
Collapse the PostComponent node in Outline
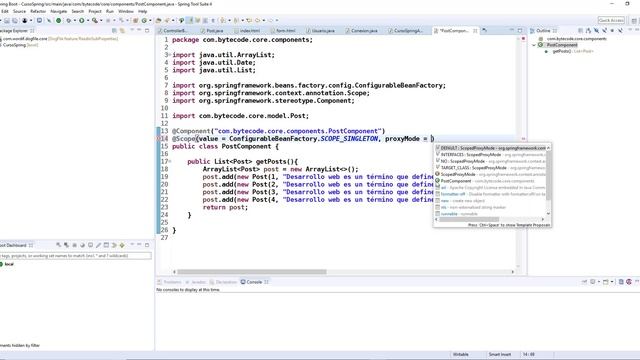[x=534, y=45]
